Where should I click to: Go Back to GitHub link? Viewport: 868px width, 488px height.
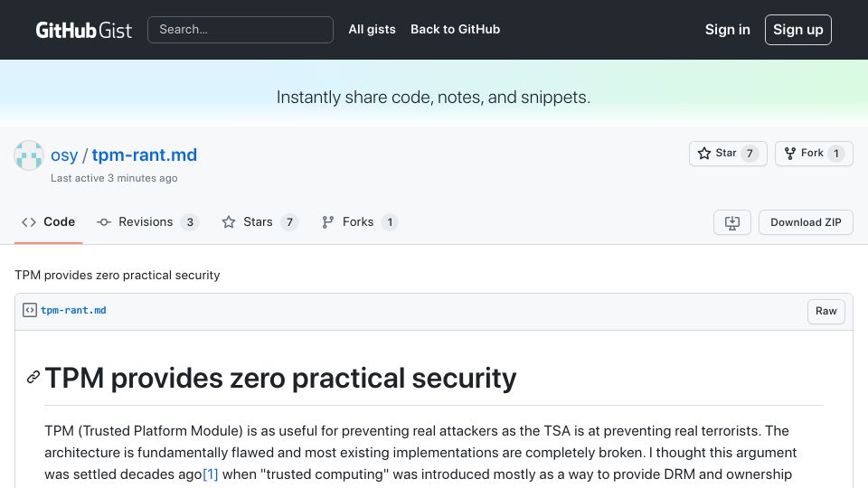pyautogui.click(x=455, y=29)
